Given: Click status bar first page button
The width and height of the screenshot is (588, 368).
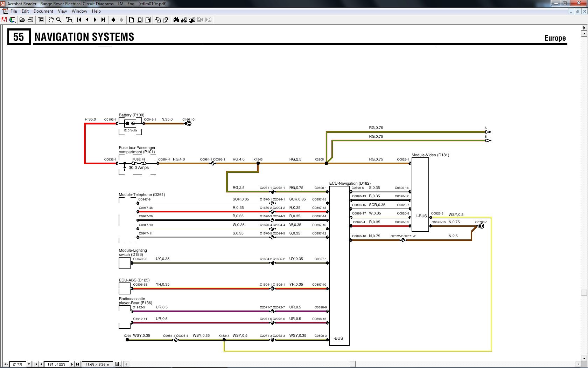Looking at the screenshot, I should tap(36, 364).
